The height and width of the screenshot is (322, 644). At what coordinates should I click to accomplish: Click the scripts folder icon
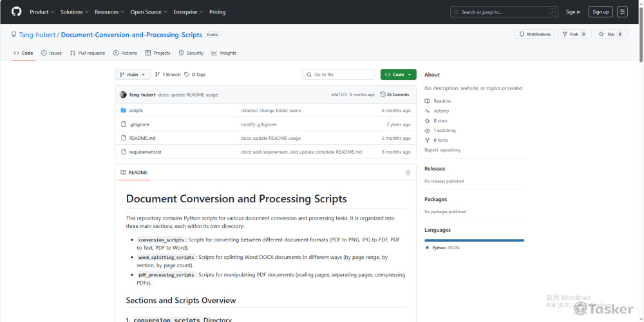coord(123,111)
